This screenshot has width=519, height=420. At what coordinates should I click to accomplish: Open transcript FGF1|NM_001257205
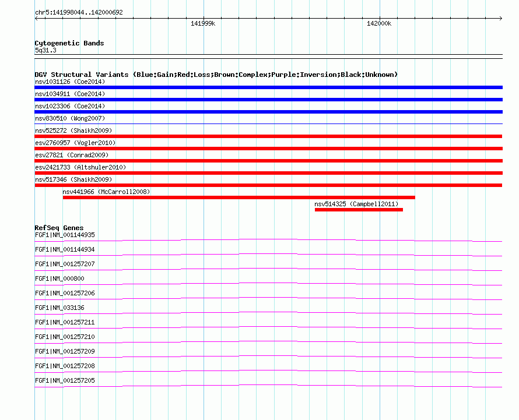pos(65,380)
